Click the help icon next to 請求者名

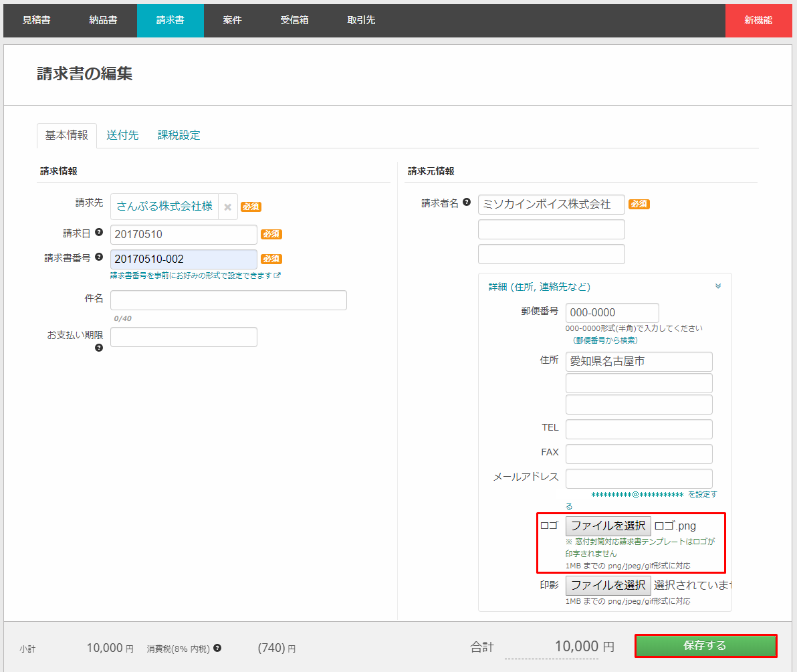(467, 203)
